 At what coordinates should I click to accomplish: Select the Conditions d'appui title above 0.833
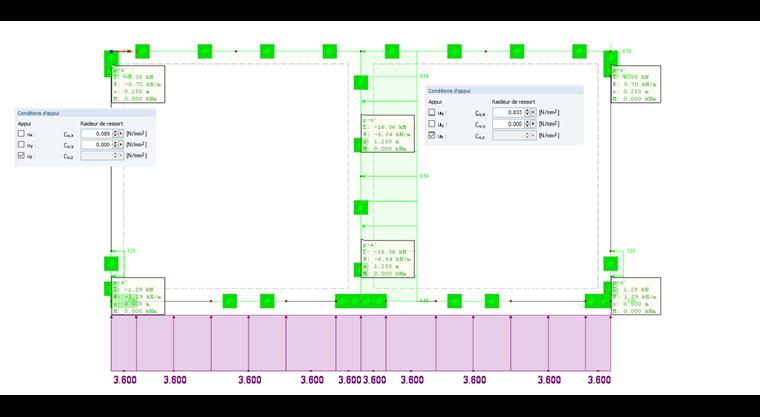click(x=449, y=91)
